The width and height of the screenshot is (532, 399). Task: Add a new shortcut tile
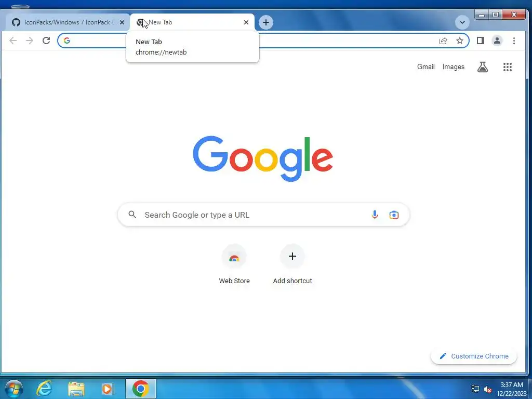point(292,264)
